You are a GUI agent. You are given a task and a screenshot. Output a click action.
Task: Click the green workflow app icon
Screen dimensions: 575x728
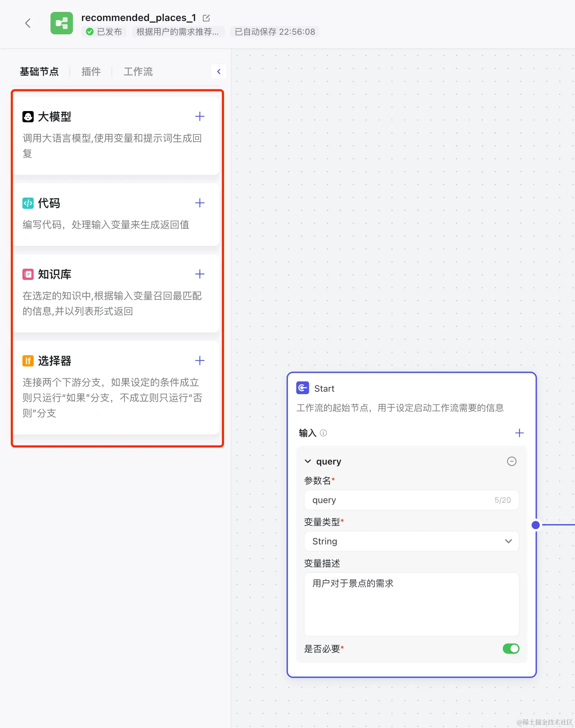click(x=62, y=23)
